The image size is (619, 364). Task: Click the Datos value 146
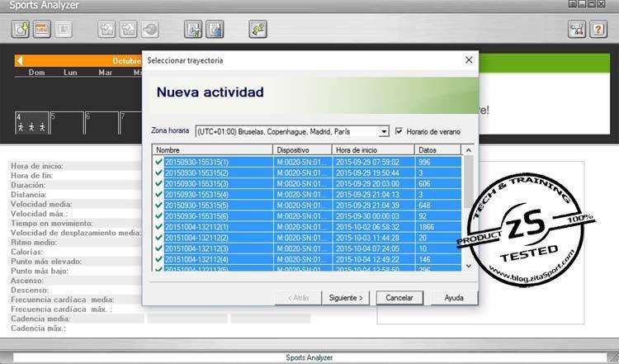point(424,260)
